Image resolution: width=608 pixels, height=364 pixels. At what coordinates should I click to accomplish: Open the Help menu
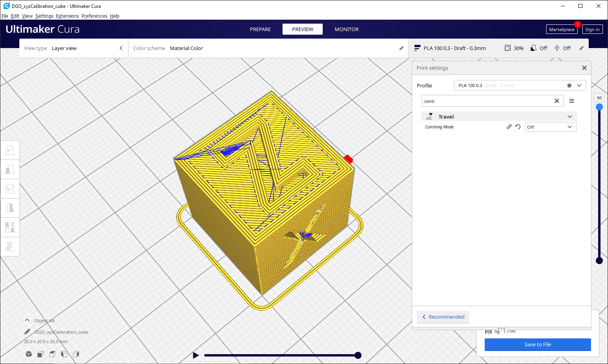[115, 16]
